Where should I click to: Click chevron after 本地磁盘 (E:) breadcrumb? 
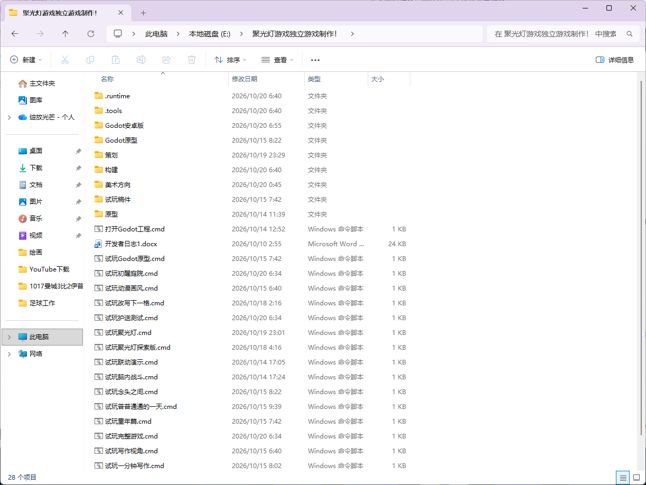point(241,34)
